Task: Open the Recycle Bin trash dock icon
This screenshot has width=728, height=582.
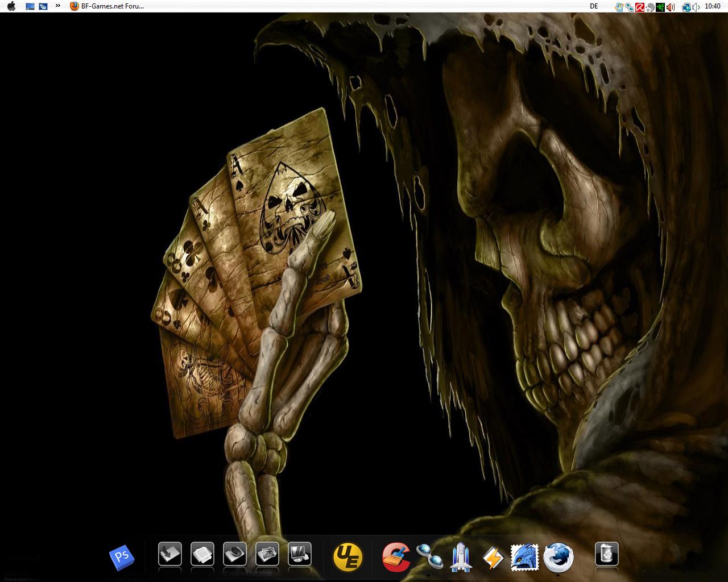Action: pyautogui.click(x=606, y=554)
